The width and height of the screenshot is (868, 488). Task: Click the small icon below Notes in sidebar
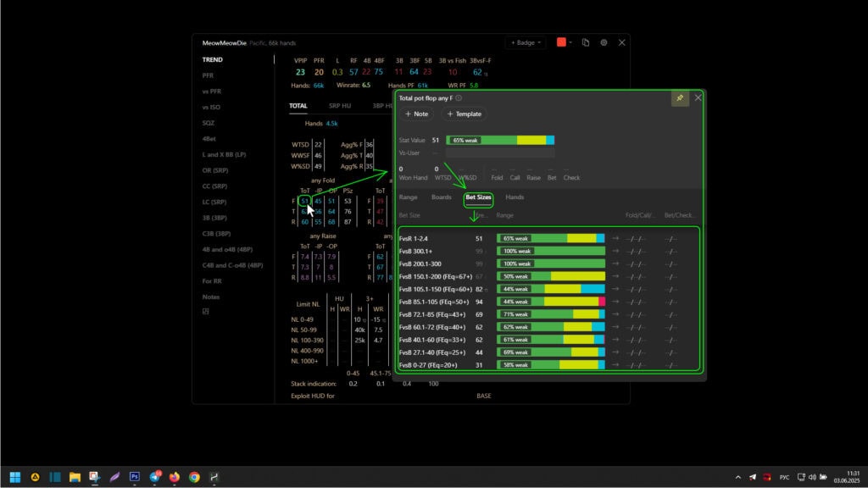tap(205, 313)
